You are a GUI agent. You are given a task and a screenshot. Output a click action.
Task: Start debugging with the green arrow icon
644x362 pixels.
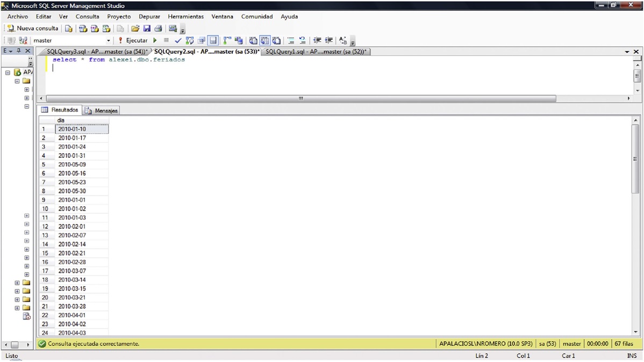[155, 40]
